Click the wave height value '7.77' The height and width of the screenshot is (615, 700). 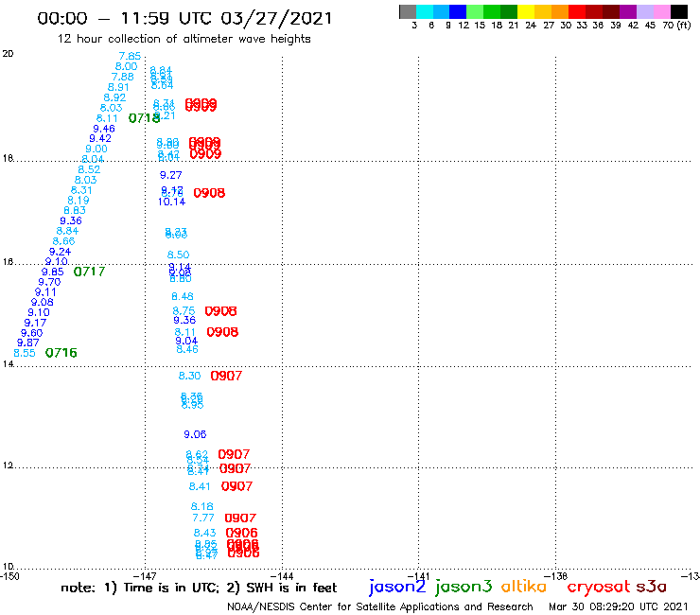coord(203,518)
